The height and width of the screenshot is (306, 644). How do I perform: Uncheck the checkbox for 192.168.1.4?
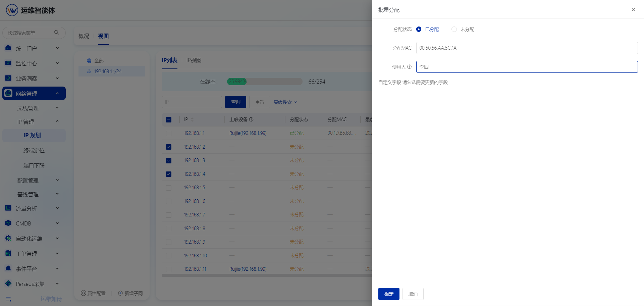coord(169,174)
